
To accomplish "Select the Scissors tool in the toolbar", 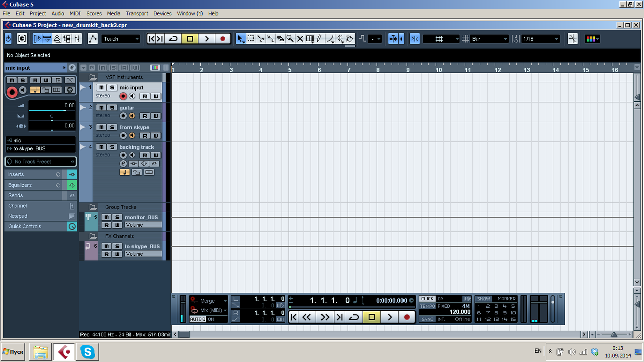I will 261,38.
